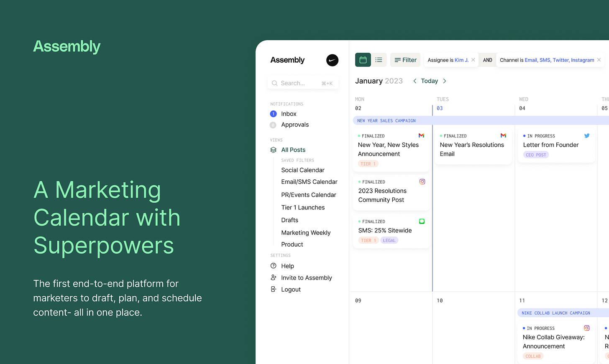
Task: Open Drafts saved filter
Action: pyautogui.click(x=289, y=220)
